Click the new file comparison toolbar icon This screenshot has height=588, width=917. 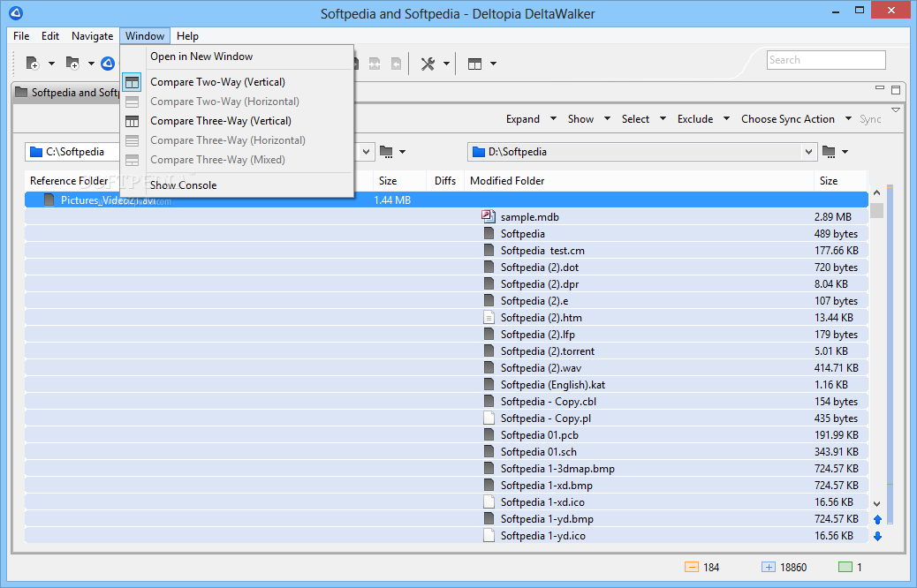pyautogui.click(x=33, y=63)
